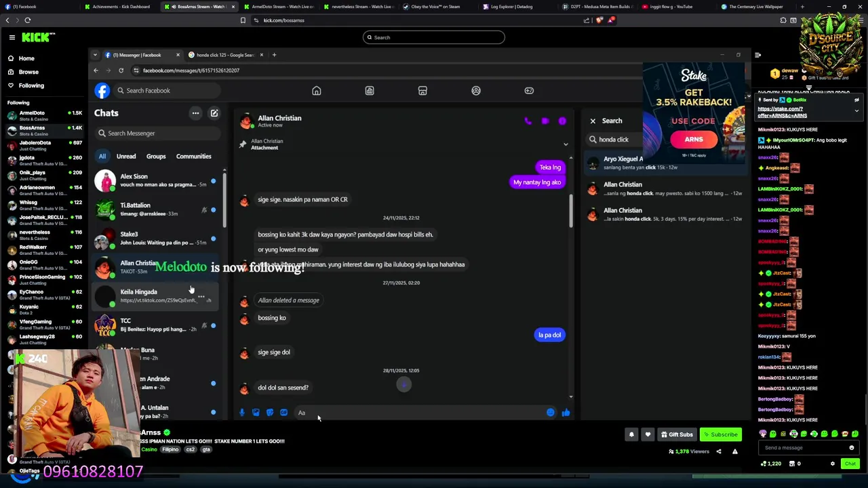The height and width of the screenshot is (488, 868).
Task: Expand the pinned Attachment message chevron
Action: coord(566,144)
